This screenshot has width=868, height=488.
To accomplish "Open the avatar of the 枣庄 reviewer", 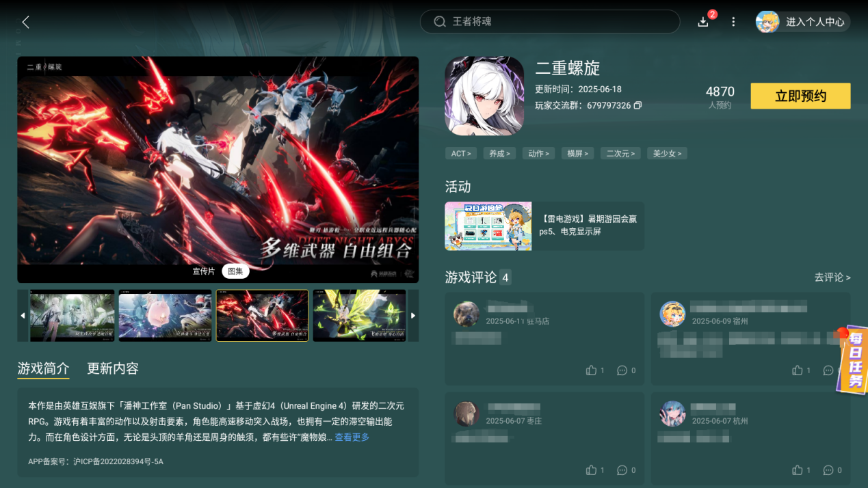I will tap(466, 414).
